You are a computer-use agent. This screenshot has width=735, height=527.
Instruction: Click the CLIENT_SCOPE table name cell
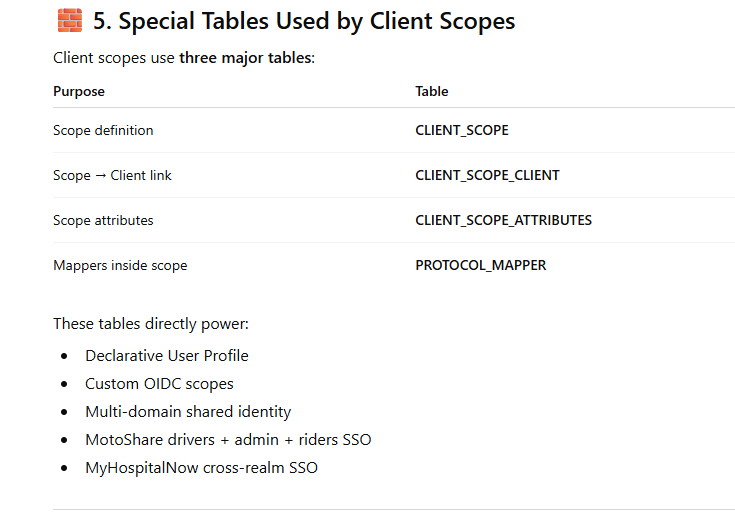coord(462,130)
